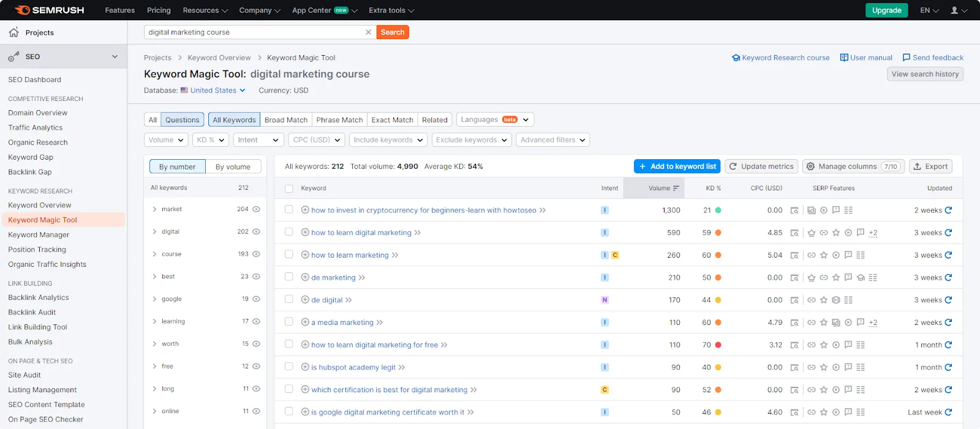Click the Projects home icon in sidebar
This screenshot has width=980, height=429.
(13, 32)
